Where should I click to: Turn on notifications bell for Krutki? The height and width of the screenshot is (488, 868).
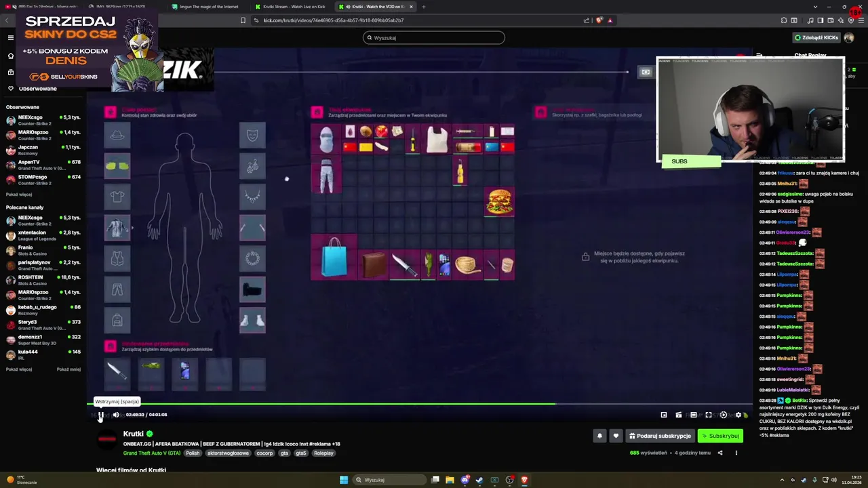(599, 436)
